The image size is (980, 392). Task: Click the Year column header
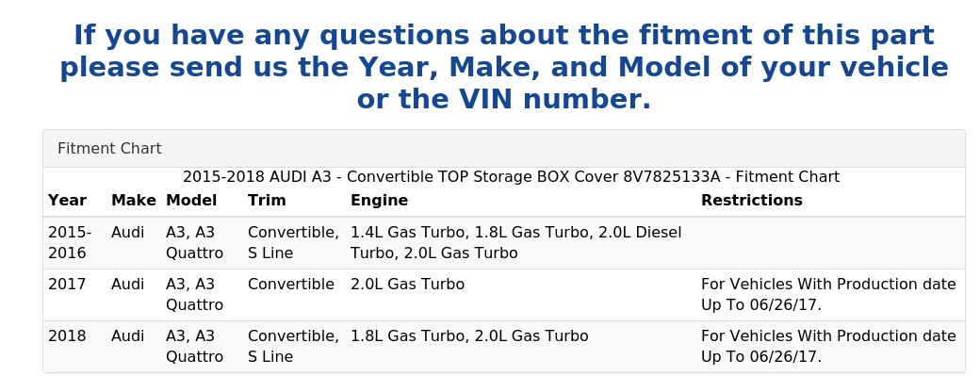tap(67, 201)
